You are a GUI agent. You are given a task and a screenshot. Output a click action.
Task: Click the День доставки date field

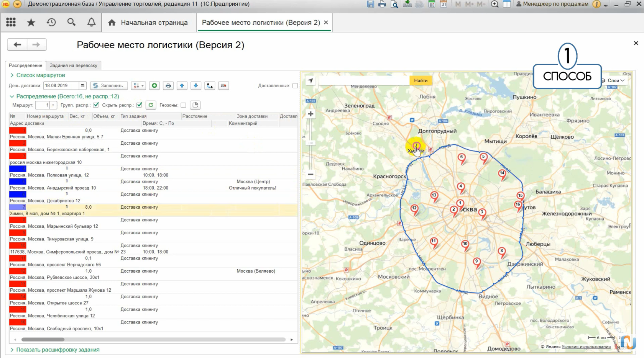pyautogui.click(x=61, y=86)
